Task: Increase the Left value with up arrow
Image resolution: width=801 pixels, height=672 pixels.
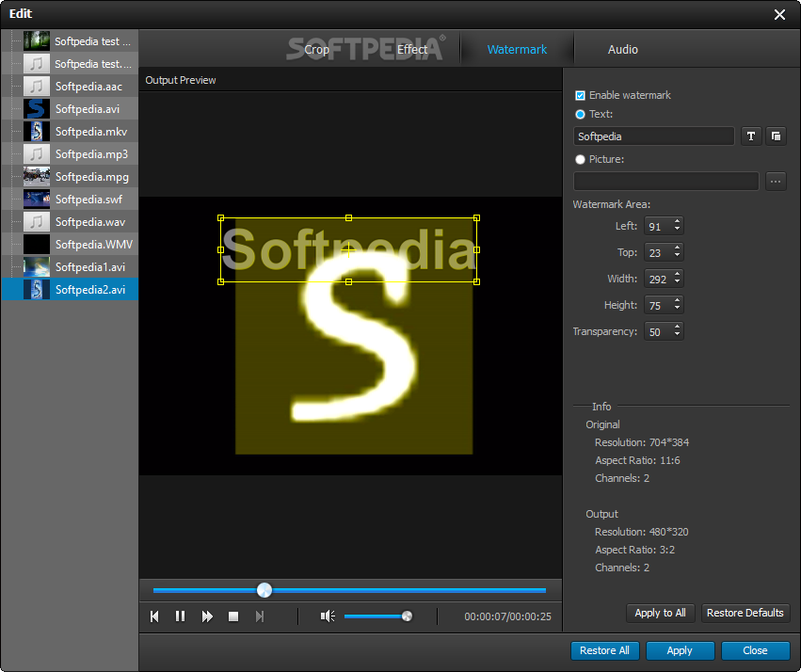Action: pos(677,221)
